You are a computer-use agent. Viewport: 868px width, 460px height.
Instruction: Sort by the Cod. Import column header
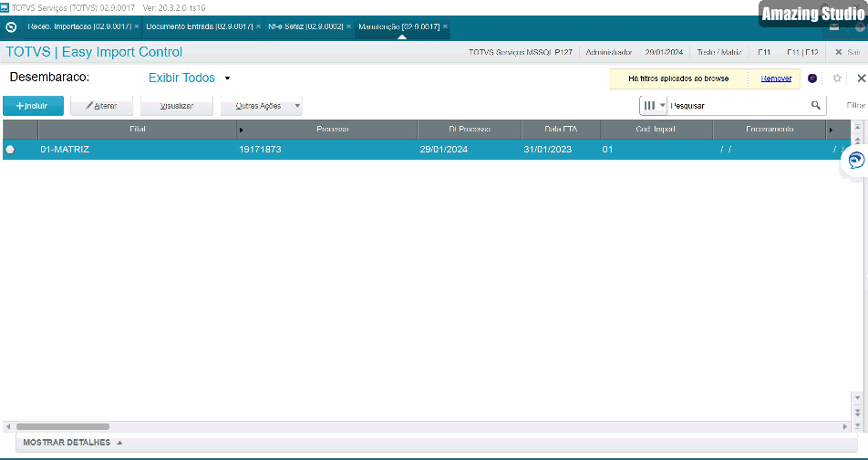coord(656,129)
